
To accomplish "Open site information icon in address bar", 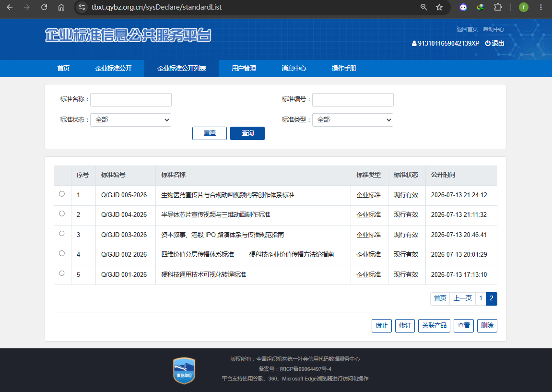I will coord(82,7).
